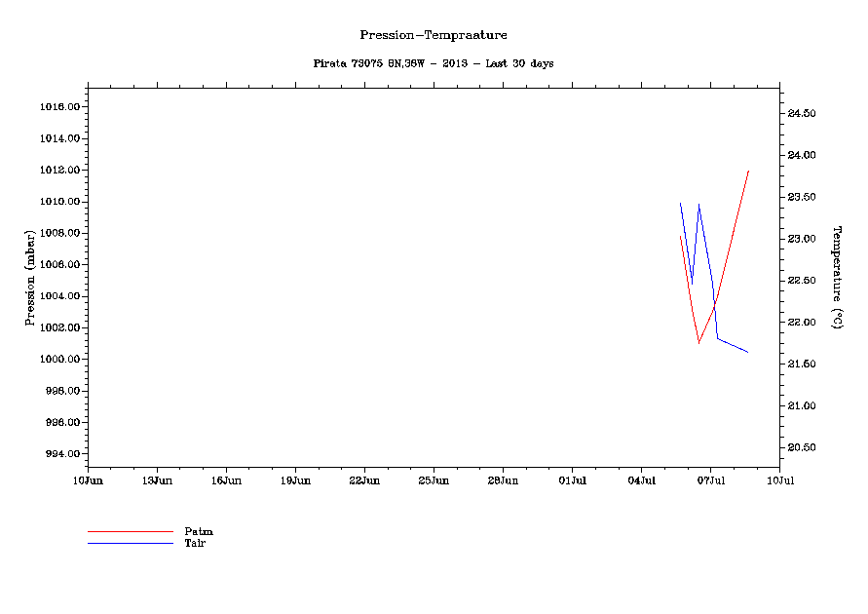Click the red line's highest peak point

point(748,171)
